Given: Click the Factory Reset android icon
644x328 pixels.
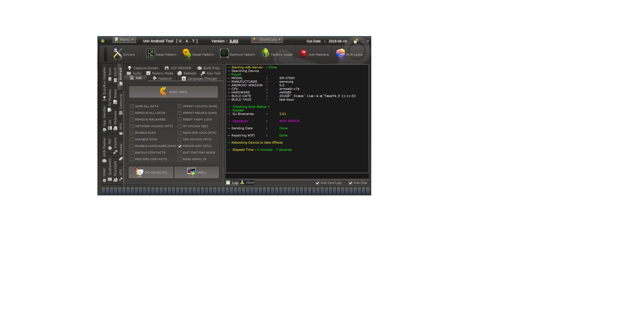Looking at the screenshot, I should point(266,53).
